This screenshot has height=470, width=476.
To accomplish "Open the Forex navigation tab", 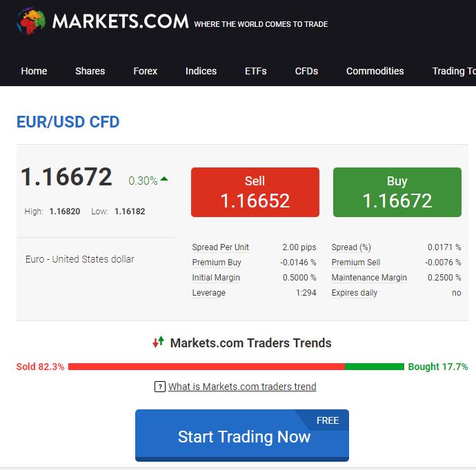I will [x=146, y=71].
